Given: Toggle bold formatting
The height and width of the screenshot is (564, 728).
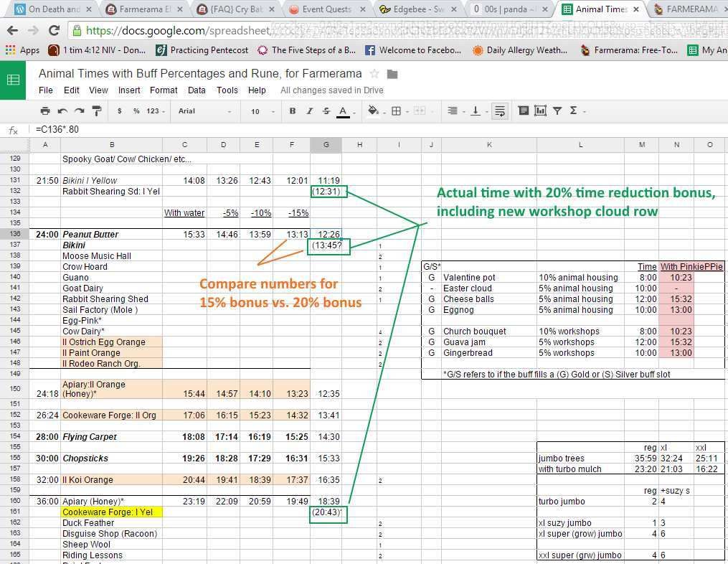Looking at the screenshot, I should [293, 111].
